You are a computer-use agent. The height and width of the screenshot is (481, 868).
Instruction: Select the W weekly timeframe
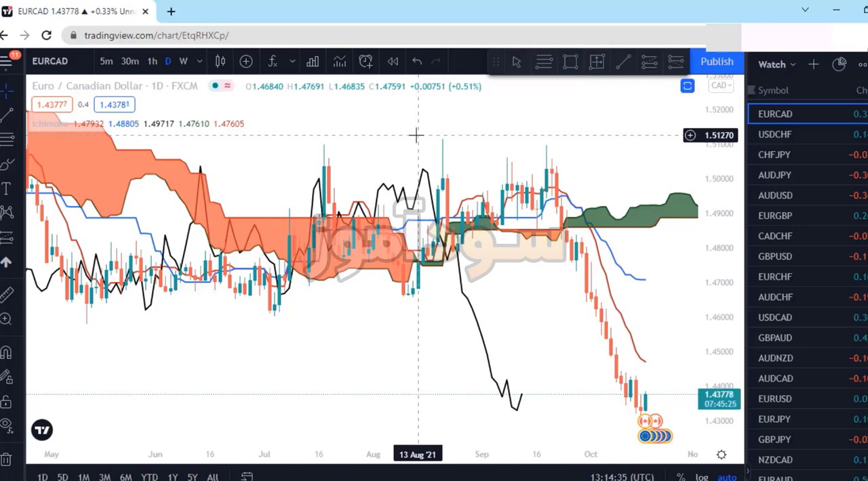[x=183, y=62]
